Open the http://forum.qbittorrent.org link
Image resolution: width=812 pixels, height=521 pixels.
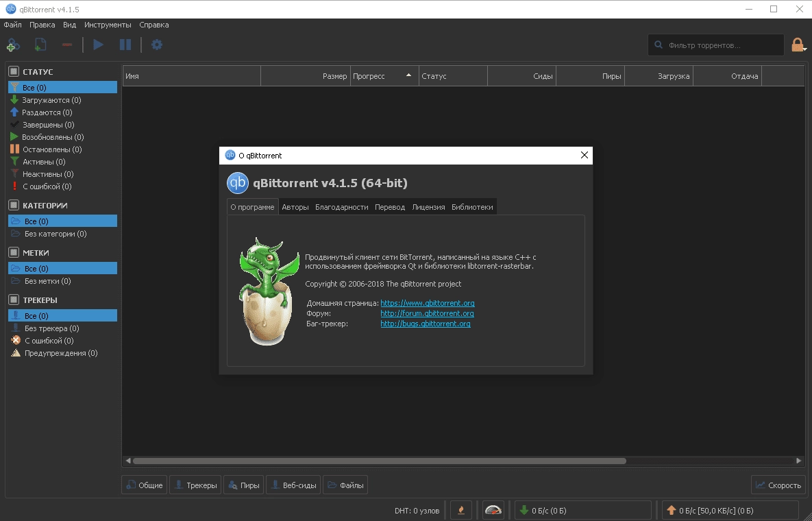427,313
